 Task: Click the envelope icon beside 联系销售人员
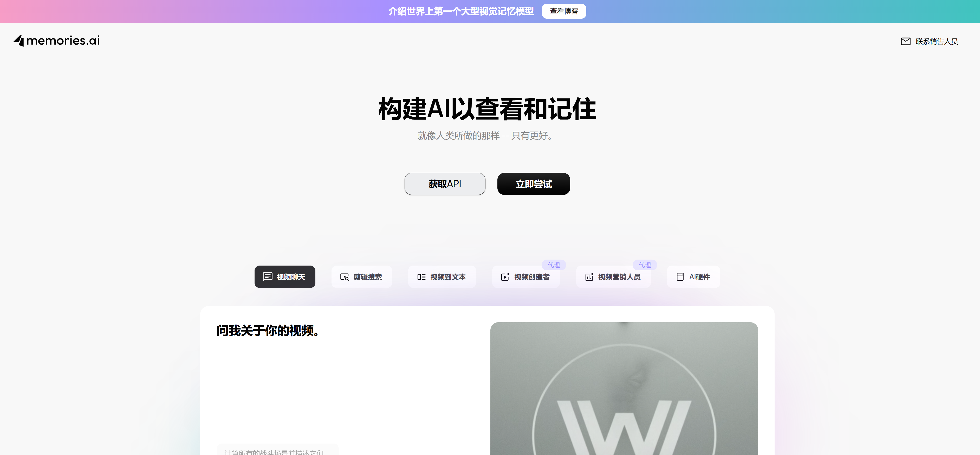pos(905,41)
